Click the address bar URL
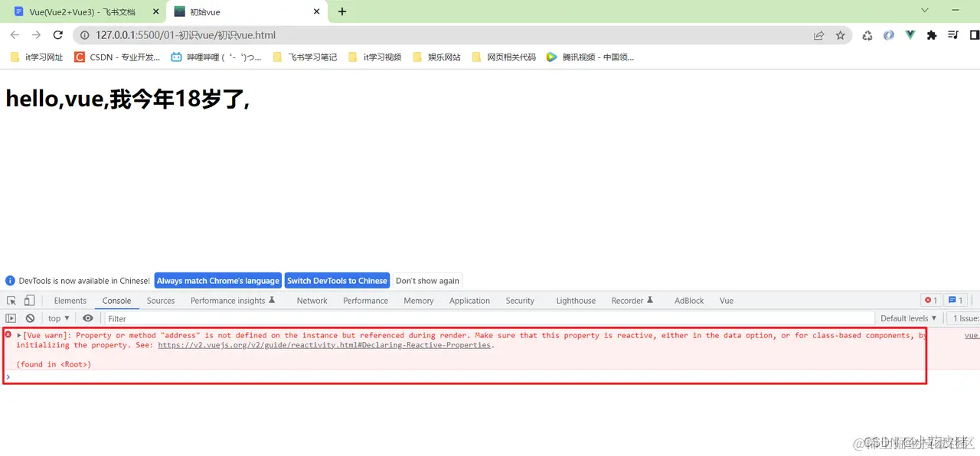Viewport: 980px width, 456px height. (x=186, y=35)
